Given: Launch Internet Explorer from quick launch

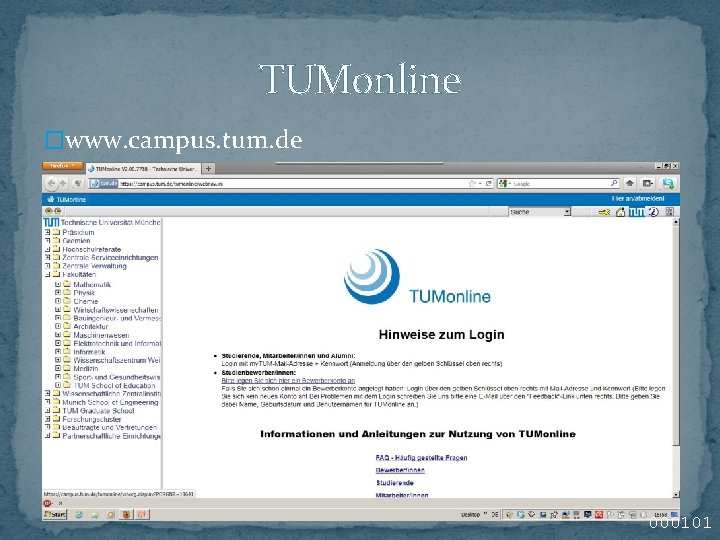Looking at the screenshot, I should coord(79,515).
